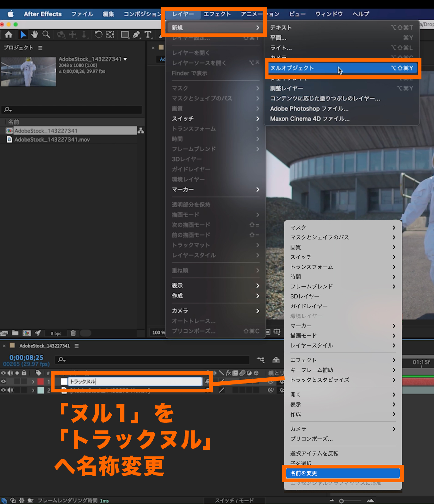
Task: Click the interpret footage icon
Action: click(4, 333)
